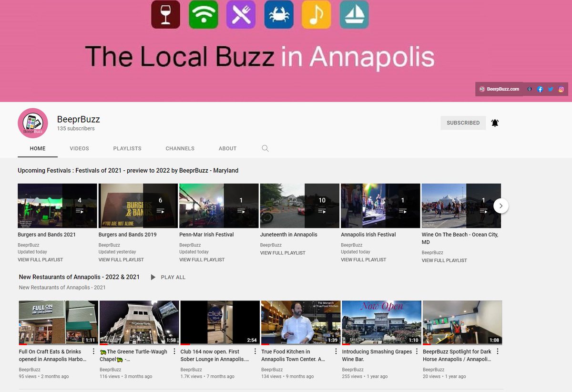Click the green Wi-Fi icon in banner

pyautogui.click(x=204, y=14)
